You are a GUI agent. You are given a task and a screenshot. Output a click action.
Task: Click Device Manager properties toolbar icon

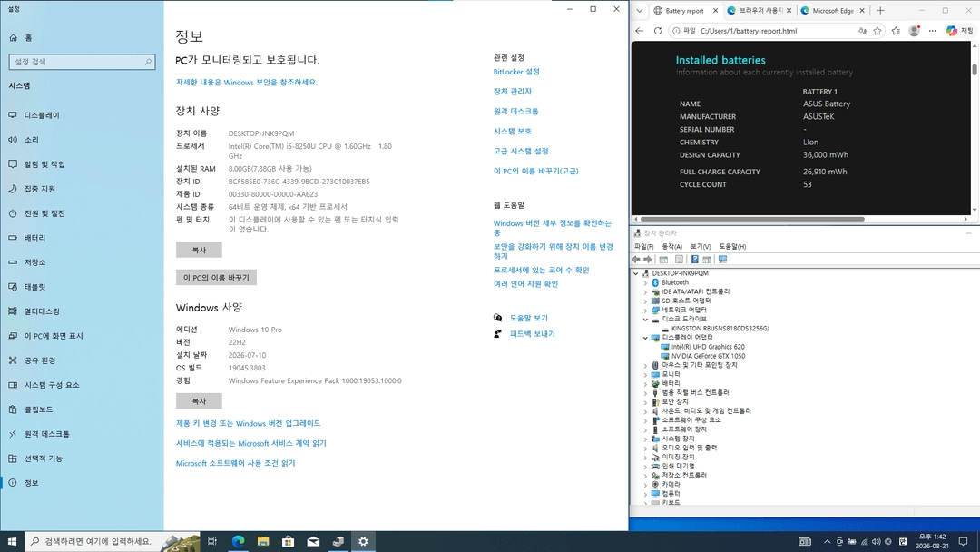coord(679,260)
